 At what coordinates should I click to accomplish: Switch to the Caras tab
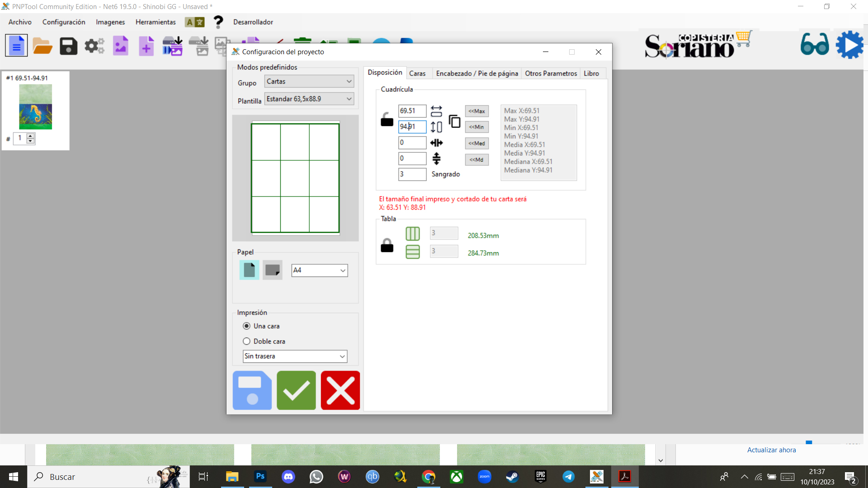pyautogui.click(x=417, y=73)
